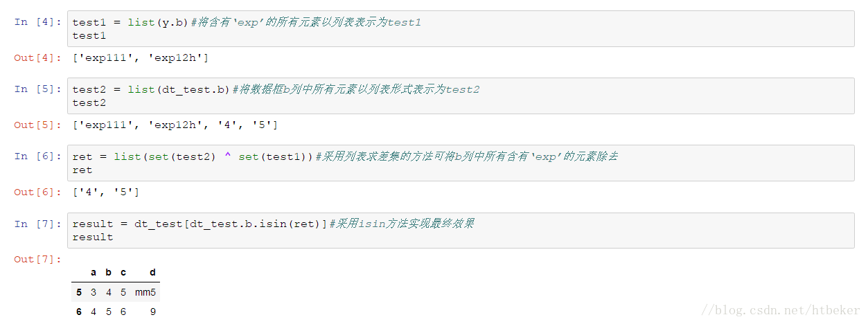Click the In [5] code cell
This screenshot has width=868, height=324.
point(461,96)
